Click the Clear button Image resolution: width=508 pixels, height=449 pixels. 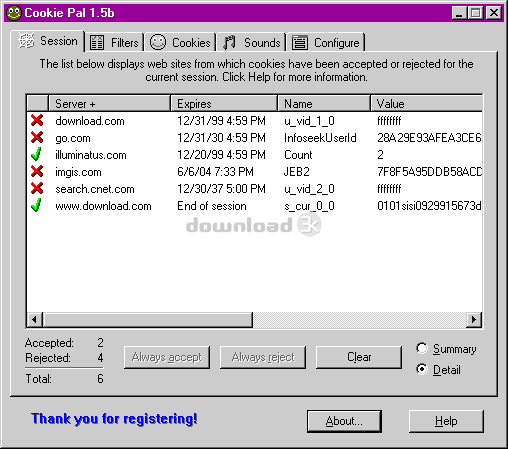(x=359, y=357)
